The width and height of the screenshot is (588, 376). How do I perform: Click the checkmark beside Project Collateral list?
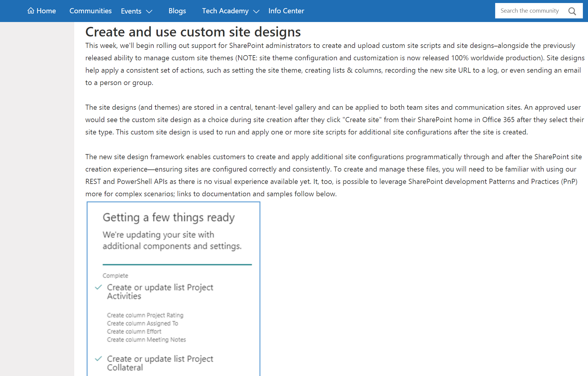coord(98,359)
